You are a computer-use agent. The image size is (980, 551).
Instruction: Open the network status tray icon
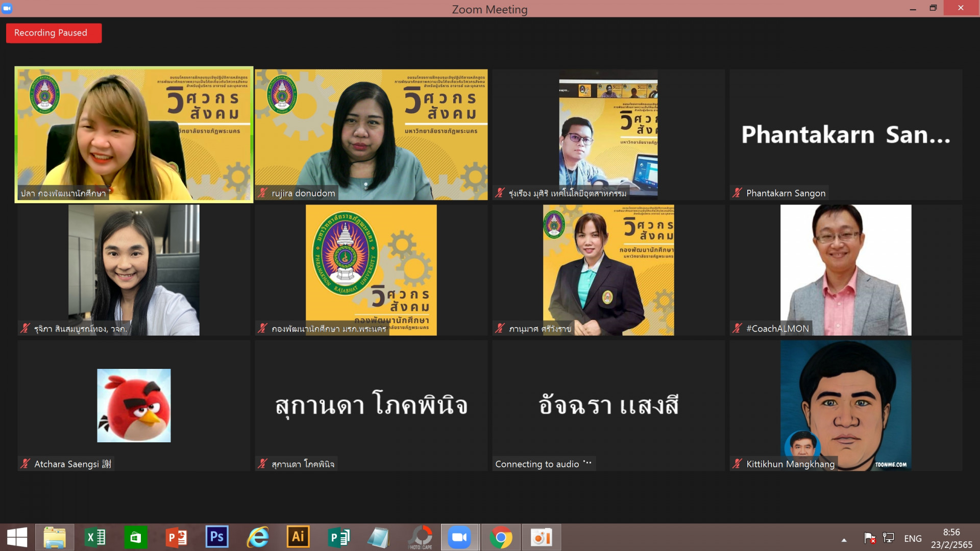[889, 538]
